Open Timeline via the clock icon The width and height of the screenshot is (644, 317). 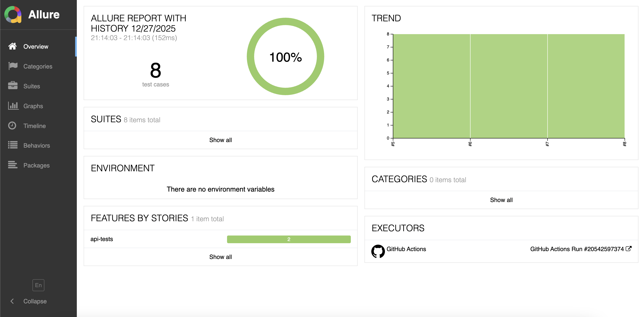click(12, 125)
